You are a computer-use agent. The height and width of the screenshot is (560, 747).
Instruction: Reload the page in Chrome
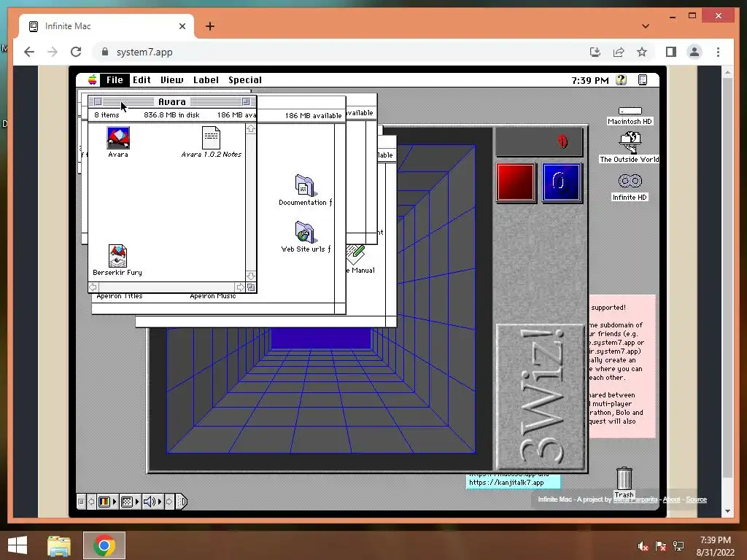tap(76, 52)
